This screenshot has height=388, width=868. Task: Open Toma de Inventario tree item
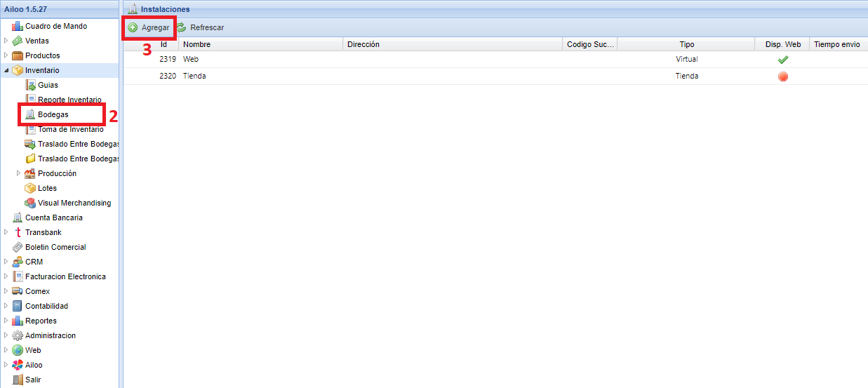coord(71,129)
